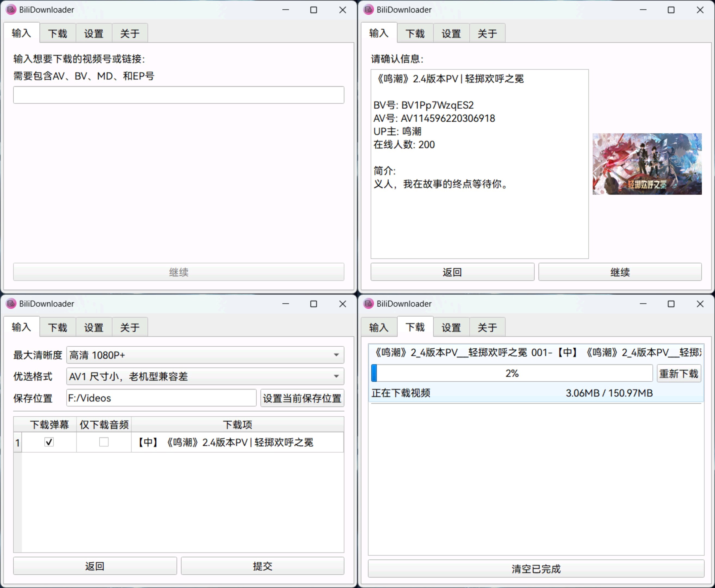This screenshot has width=715, height=588.
Task: Expand the 优选格式 format dropdown
Action: pyautogui.click(x=205, y=376)
